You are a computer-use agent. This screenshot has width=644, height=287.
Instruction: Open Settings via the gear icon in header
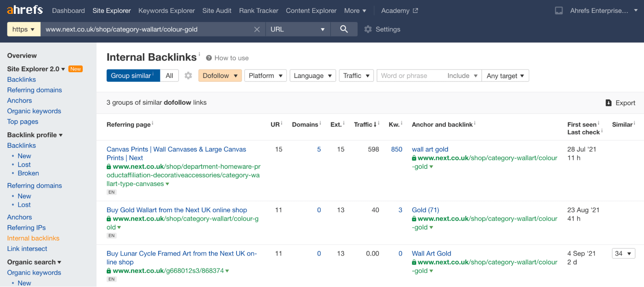pos(368,29)
